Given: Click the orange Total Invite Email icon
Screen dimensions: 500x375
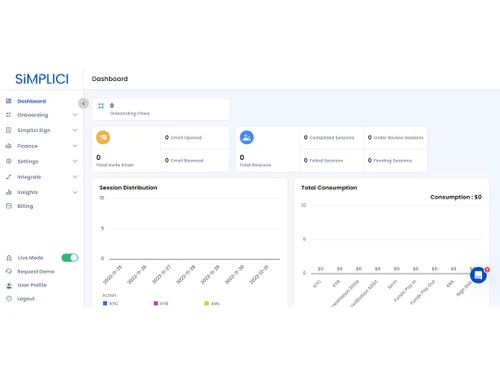Looking at the screenshot, I should pyautogui.click(x=103, y=137).
